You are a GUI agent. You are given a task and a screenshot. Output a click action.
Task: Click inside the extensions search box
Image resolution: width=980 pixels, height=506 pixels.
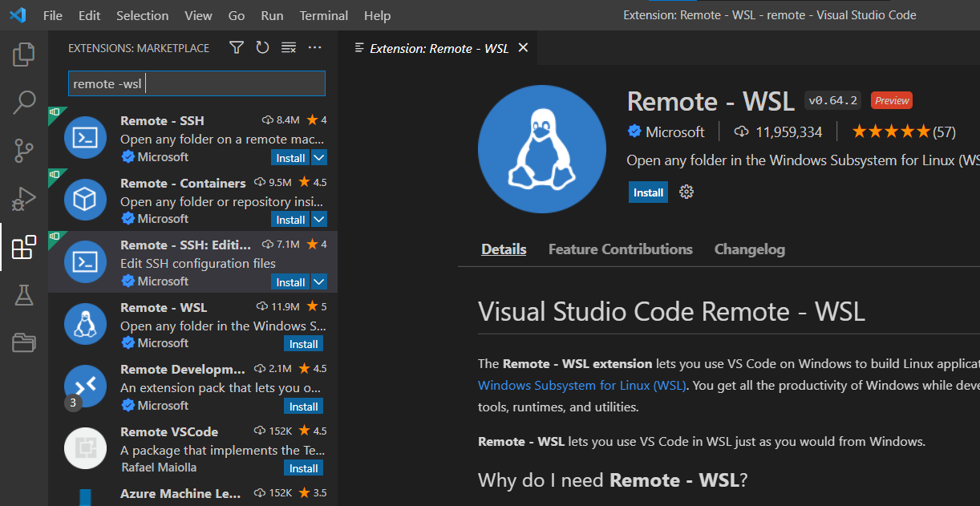[196, 83]
